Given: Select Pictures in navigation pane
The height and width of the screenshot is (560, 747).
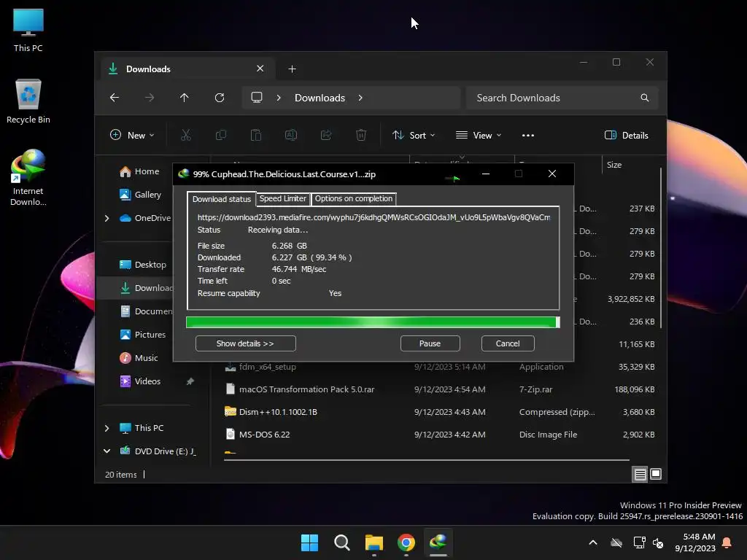Looking at the screenshot, I should click(x=143, y=335).
